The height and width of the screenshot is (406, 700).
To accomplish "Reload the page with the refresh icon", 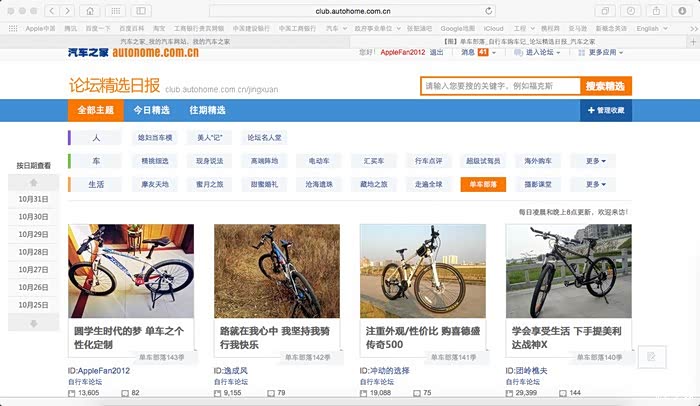I will [x=489, y=11].
